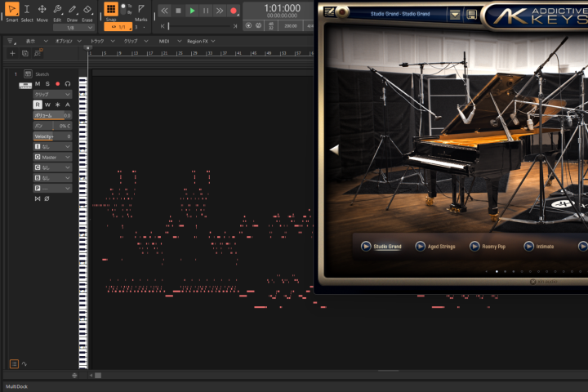Preview the Studio Grand preset
This screenshot has width=588, height=392.
[366, 246]
